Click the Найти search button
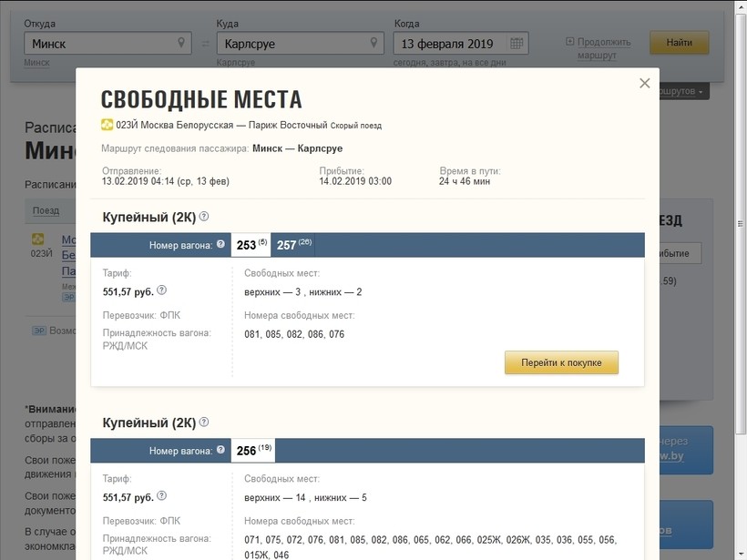This screenshot has width=747, height=560. (x=679, y=42)
